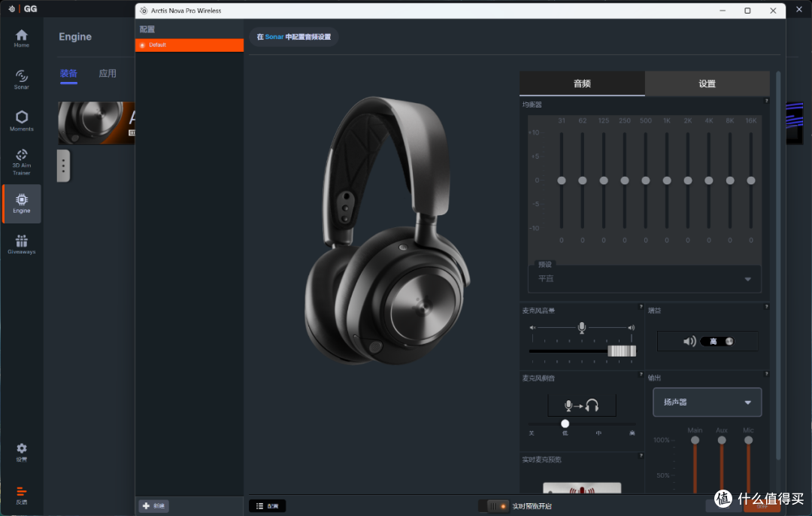Click the Arctis Nova Pro device card thumbnail
This screenshot has width=812, height=516.
[x=96, y=123]
